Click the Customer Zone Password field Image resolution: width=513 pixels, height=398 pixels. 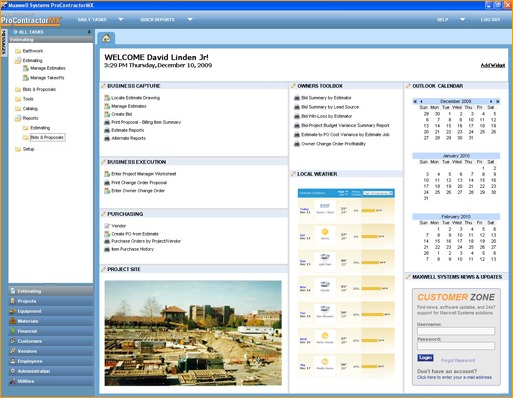[456, 346]
